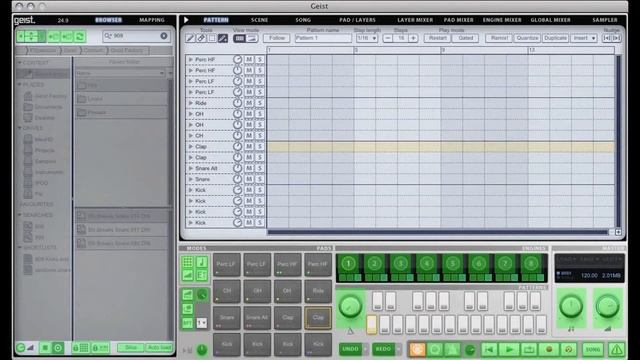The image size is (640, 360).
Task: Click the Quantize button
Action: click(x=527, y=38)
